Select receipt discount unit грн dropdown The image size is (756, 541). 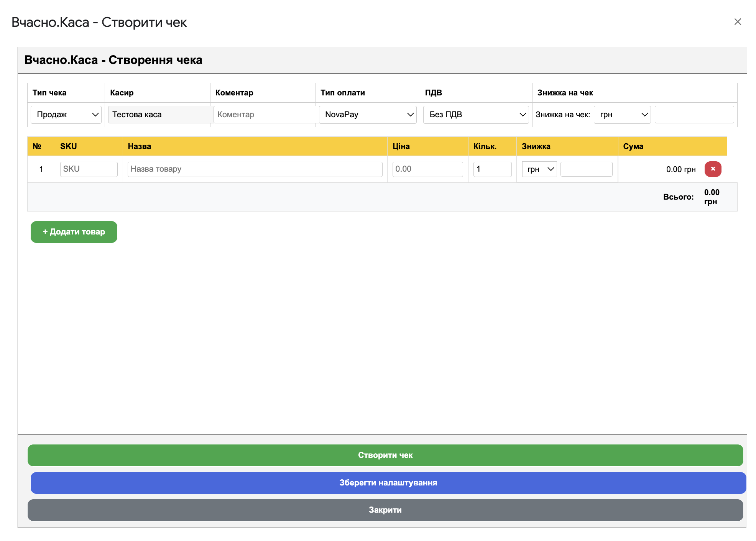click(x=622, y=115)
